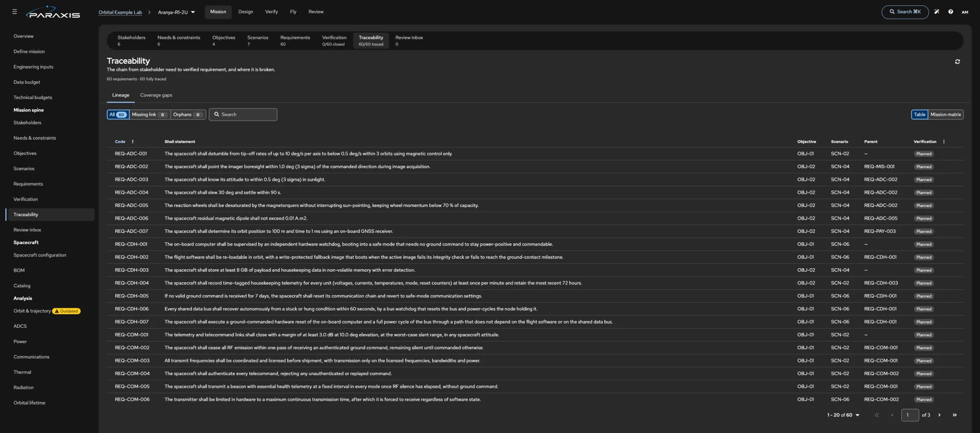Go to the next page of results

[939, 415]
